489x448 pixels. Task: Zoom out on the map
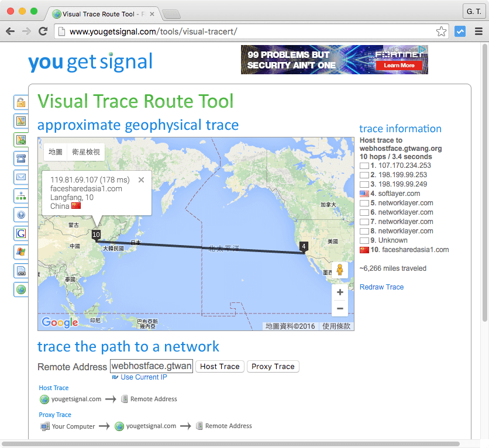tap(339, 309)
